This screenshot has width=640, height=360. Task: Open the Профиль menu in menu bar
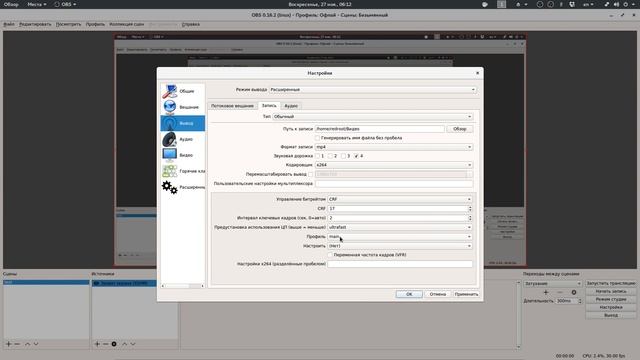(x=95, y=24)
